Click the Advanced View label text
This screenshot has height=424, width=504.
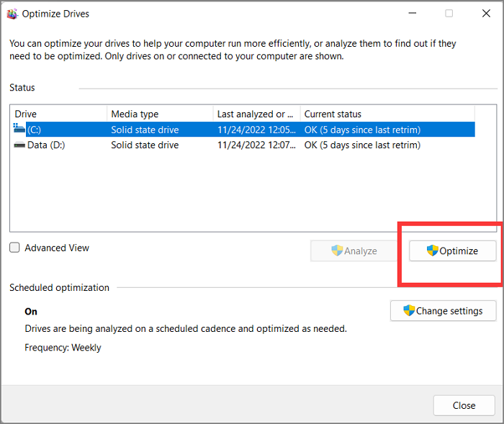[x=57, y=248]
